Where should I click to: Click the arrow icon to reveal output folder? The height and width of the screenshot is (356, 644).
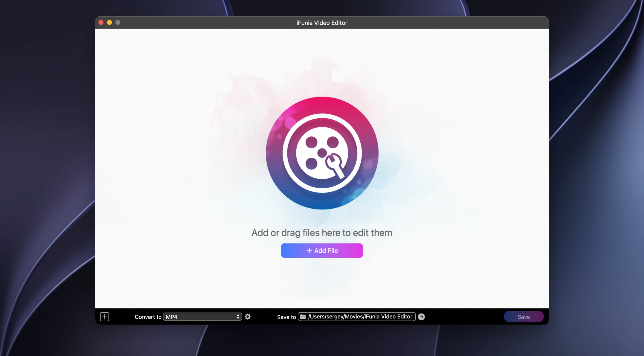click(x=421, y=317)
